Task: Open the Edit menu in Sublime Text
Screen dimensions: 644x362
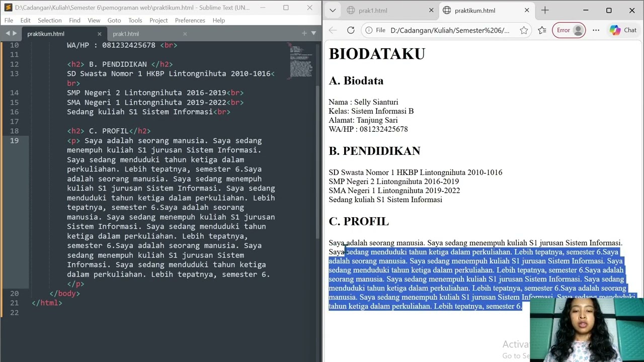Action: click(x=25, y=20)
